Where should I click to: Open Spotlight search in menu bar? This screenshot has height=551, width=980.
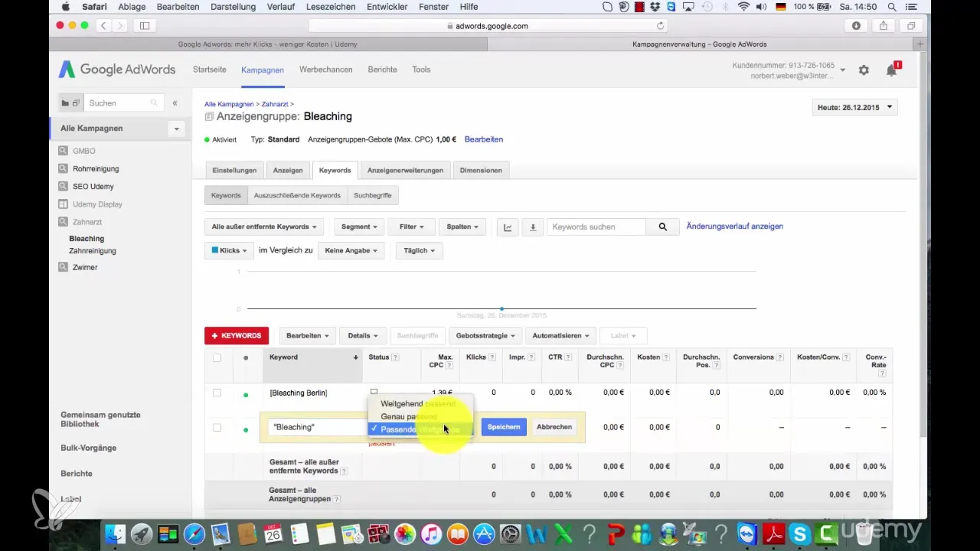pyautogui.click(x=891, y=7)
